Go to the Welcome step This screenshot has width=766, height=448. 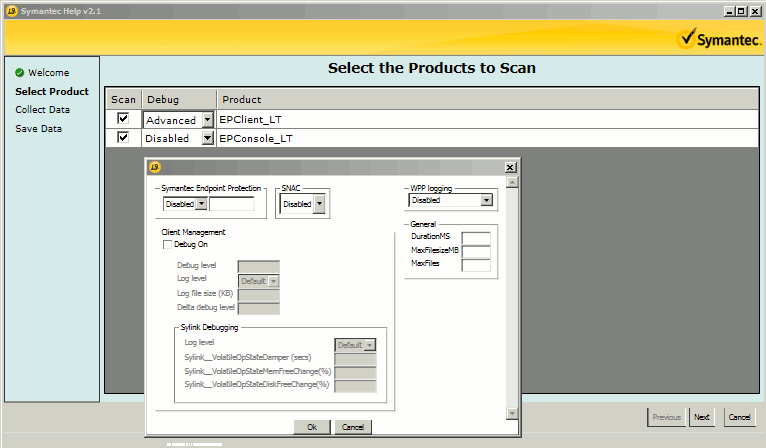coord(48,73)
